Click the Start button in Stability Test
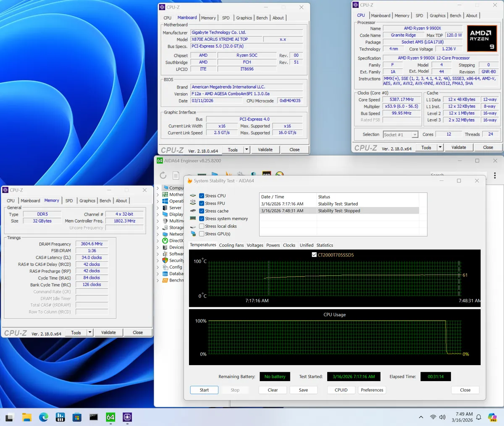This screenshot has height=426, width=504. [204, 390]
